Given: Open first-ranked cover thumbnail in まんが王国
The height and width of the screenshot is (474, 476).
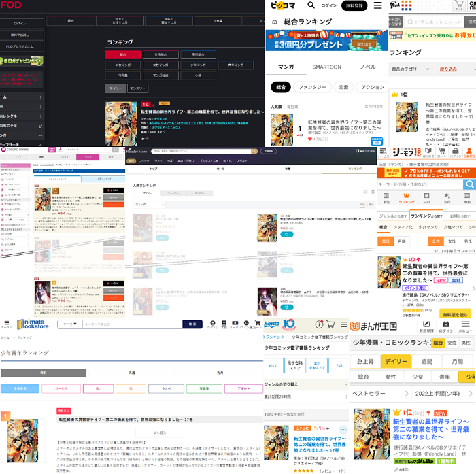Looking at the screenshot, I should (x=371, y=434).
